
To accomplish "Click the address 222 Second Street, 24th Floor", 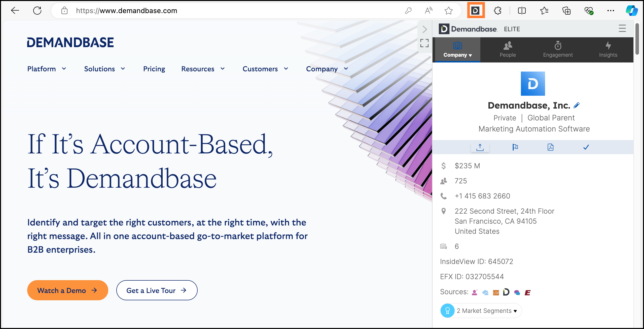I will tap(505, 211).
